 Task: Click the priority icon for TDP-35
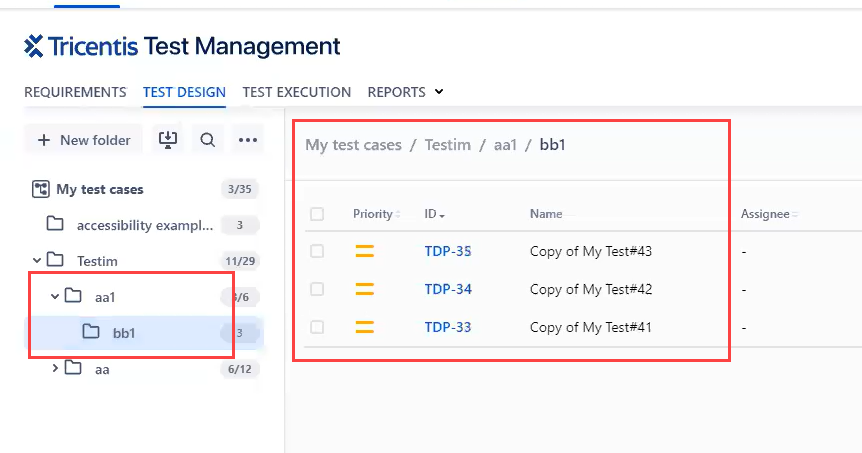(x=364, y=251)
